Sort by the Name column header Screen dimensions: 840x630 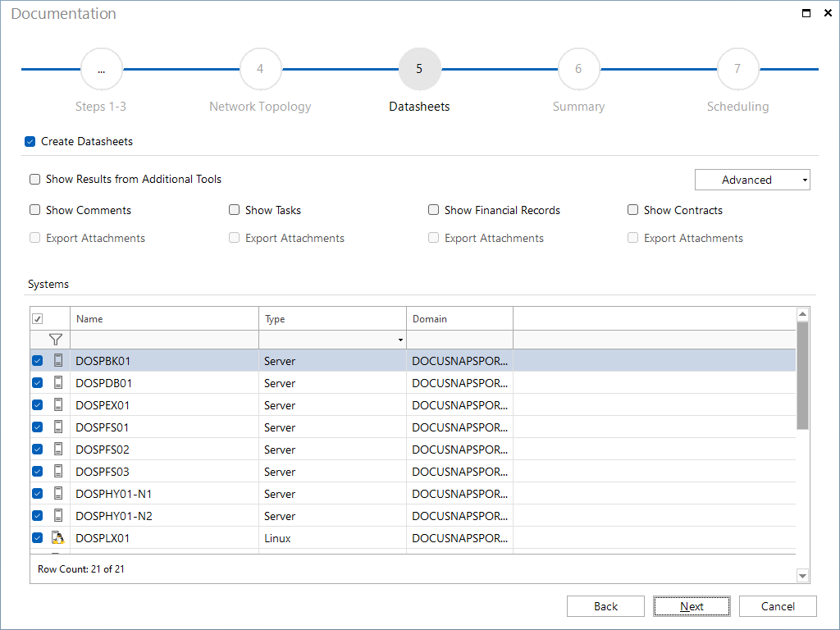pos(164,319)
